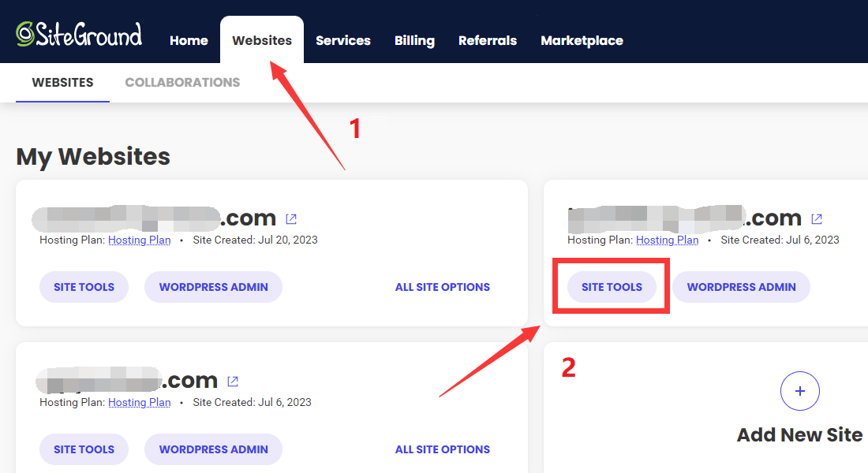Click the plus icon to add a new site

pos(800,391)
